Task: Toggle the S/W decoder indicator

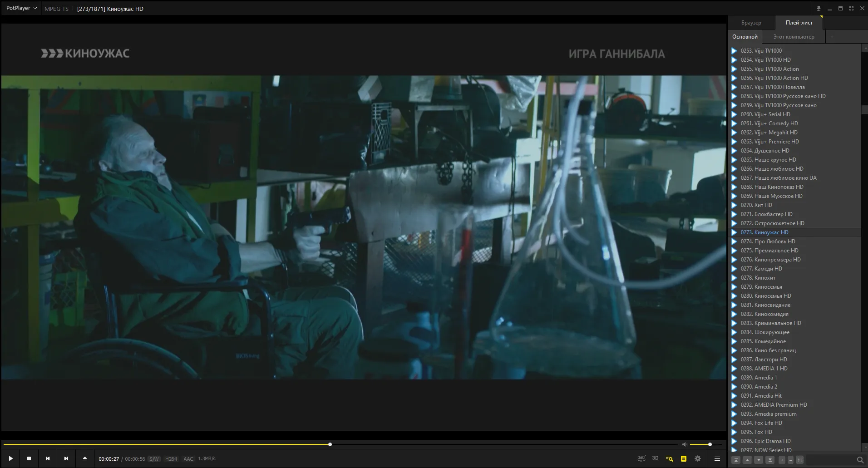Action: pyautogui.click(x=154, y=459)
